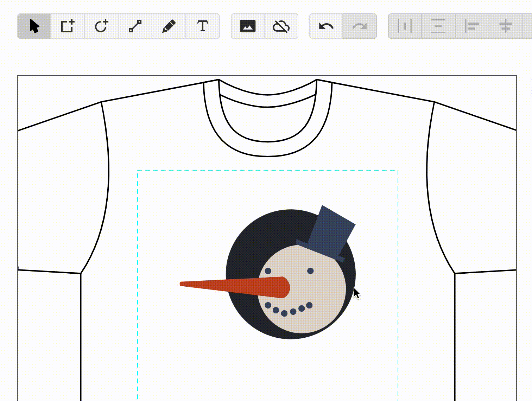This screenshot has height=401, width=532.
Task: Redo the undone action
Action: [x=360, y=26]
